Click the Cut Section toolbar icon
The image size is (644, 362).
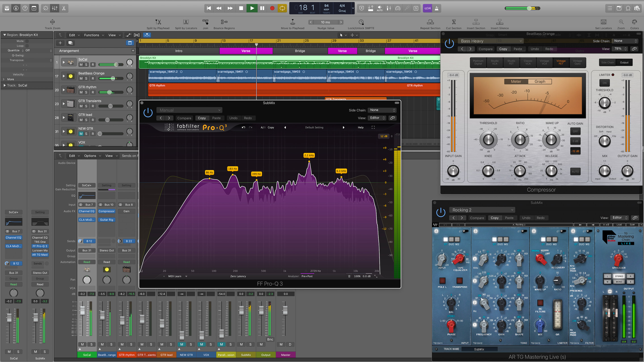pyautogui.click(x=454, y=24)
